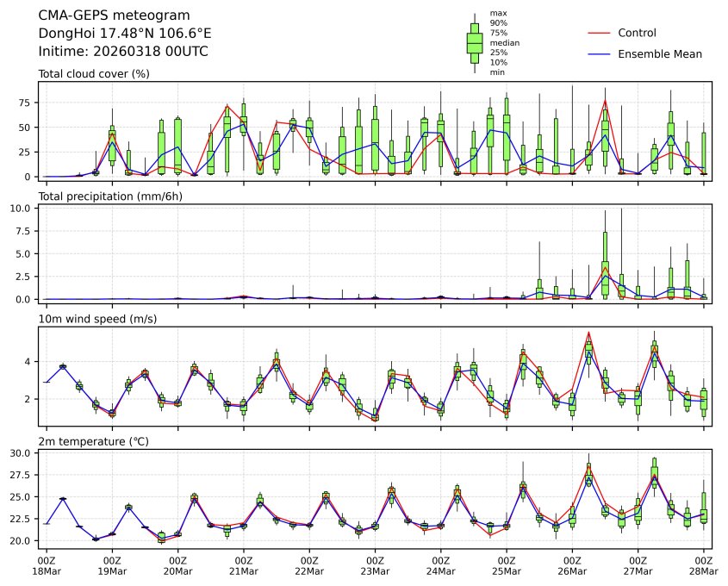Select the "Total cloud cover (%)" panel title
728x586 pixels.
tap(94, 73)
